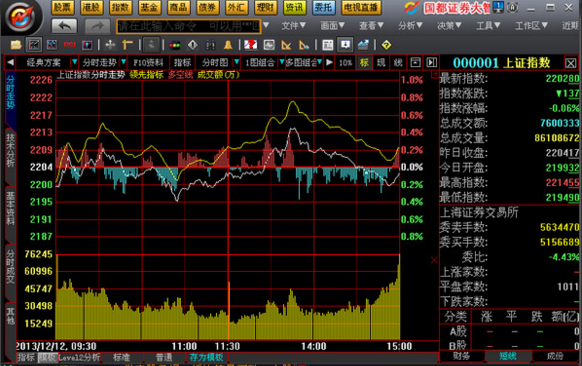Screen dimensions: 582x366
Task: Expand the 分时走势 dropdown arrow
Action: point(123,62)
